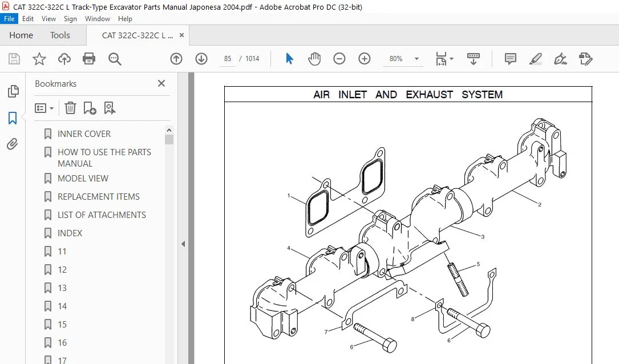Jump to bookmark 12
619x364 pixels.
click(x=62, y=270)
